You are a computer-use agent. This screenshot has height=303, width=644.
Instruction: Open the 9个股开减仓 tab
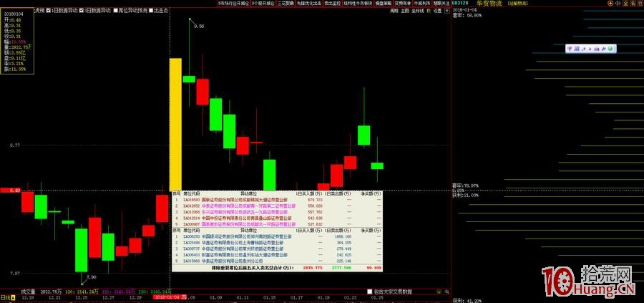(263, 3)
